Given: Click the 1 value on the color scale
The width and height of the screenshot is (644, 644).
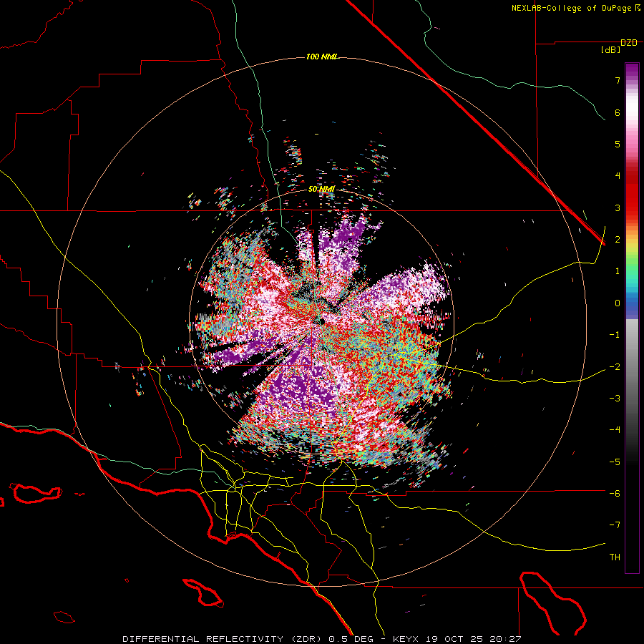Looking at the screenshot, I should click(618, 271).
